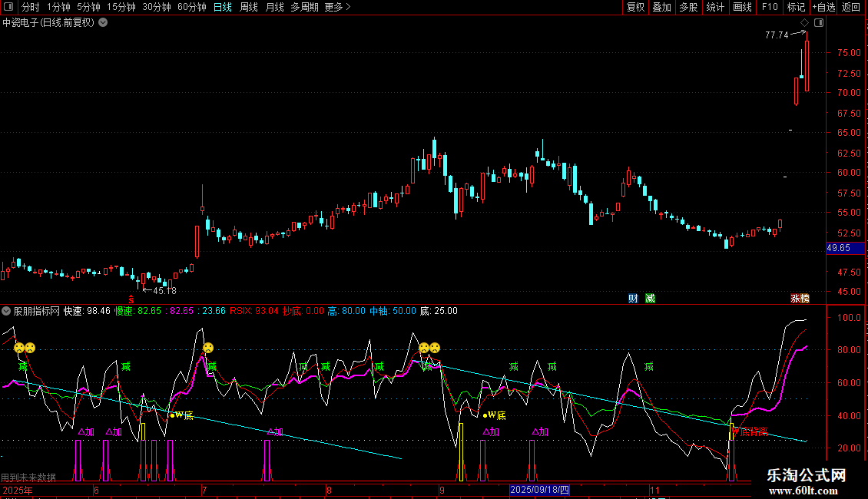Click the 财 finance marker icon
This screenshot has width=868, height=499.
[633, 298]
